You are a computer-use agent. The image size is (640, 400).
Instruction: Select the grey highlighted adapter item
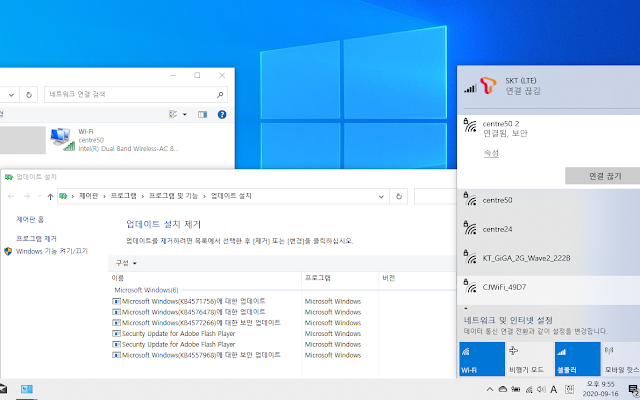22,140
